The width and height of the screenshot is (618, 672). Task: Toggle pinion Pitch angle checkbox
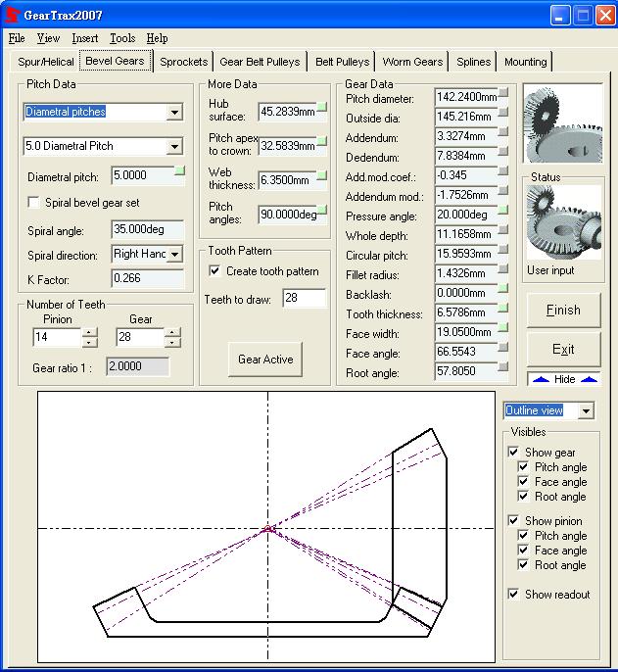(x=523, y=535)
